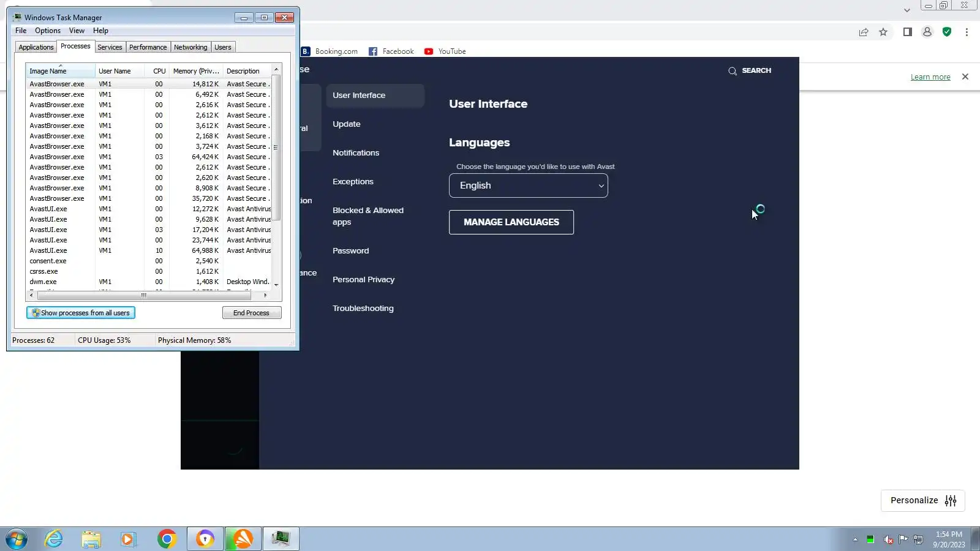Launch Internet Explorer from the taskbar

pos(54,539)
